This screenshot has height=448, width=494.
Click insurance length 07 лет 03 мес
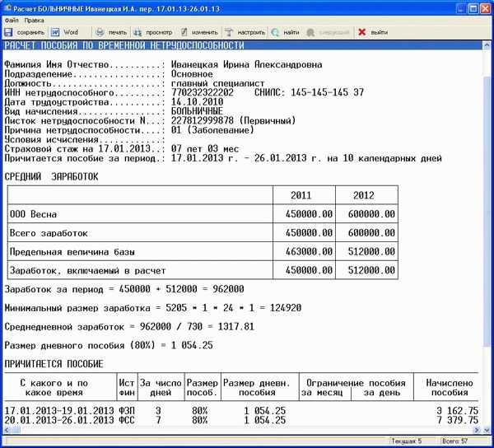[205, 149]
